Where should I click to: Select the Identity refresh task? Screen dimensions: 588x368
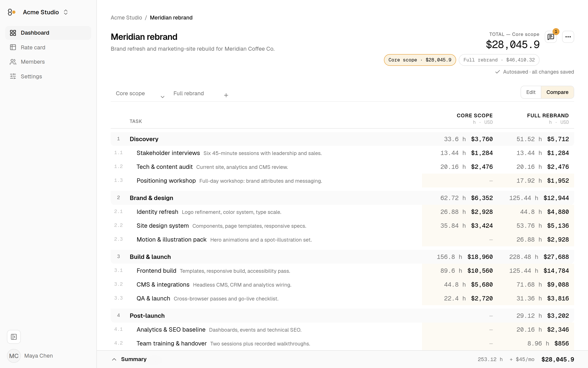157,212
